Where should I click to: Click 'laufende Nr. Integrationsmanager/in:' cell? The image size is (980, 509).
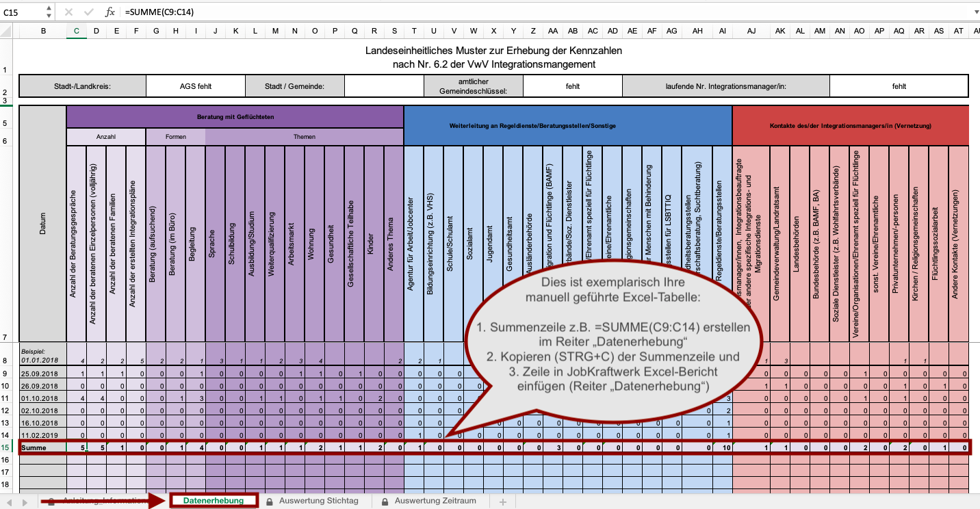(x=726, y=87)
